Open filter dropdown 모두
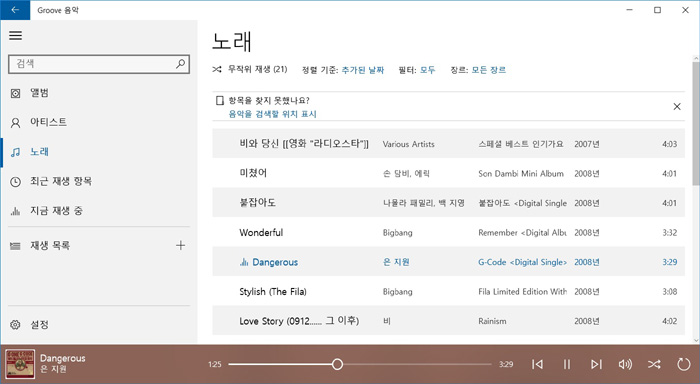 point(427,70)
